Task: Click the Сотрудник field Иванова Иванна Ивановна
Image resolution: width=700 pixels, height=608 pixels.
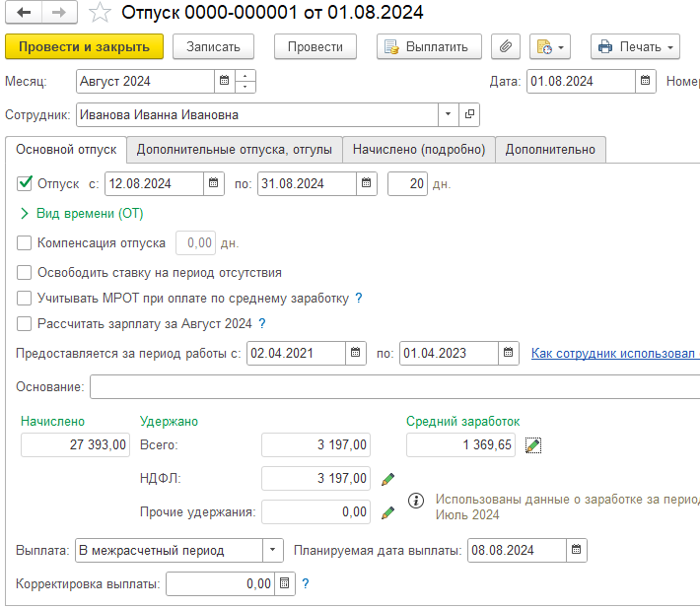Action: click(x=257, y=114)
